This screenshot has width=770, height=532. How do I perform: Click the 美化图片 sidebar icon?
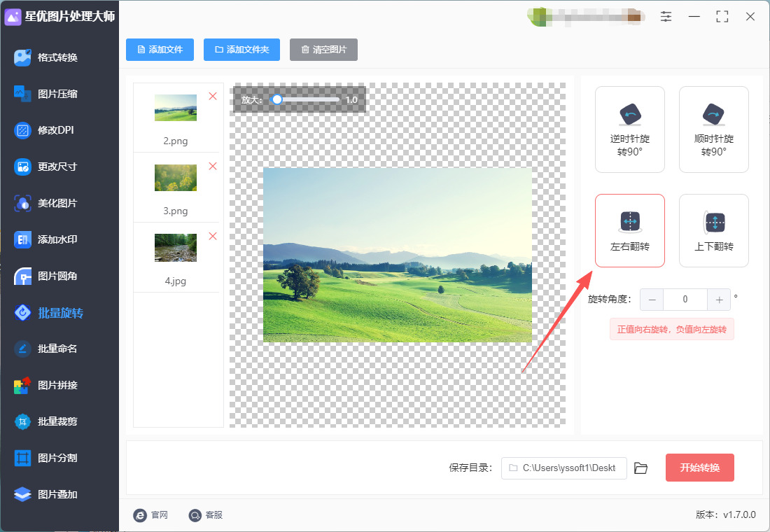[22, 203]
